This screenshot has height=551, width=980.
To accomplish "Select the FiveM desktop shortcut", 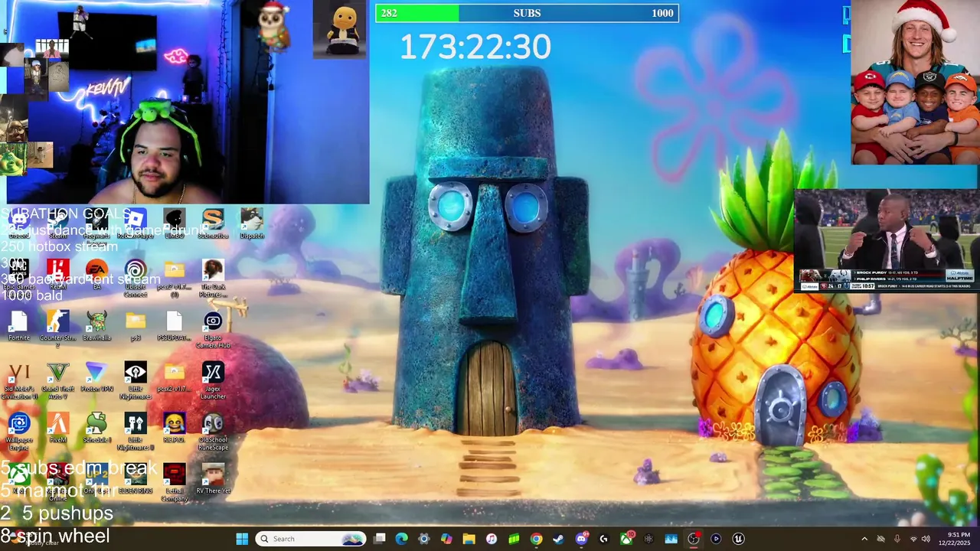I will 57,429.
